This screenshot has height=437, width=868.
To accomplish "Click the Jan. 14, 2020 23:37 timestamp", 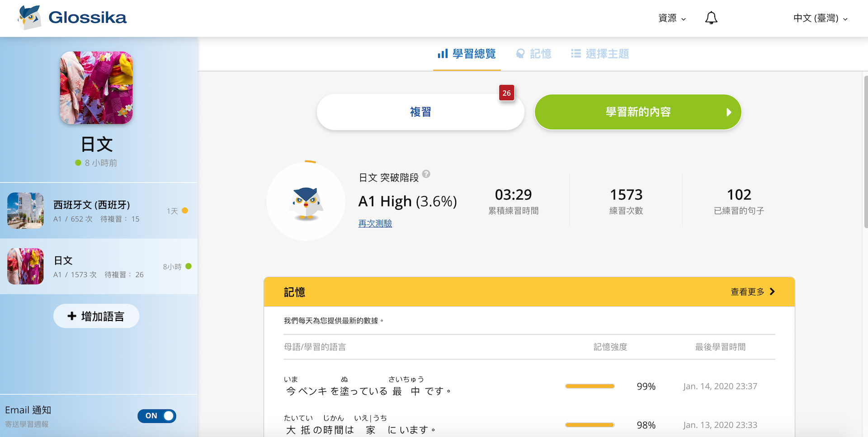I will click(x=720, y=386).
